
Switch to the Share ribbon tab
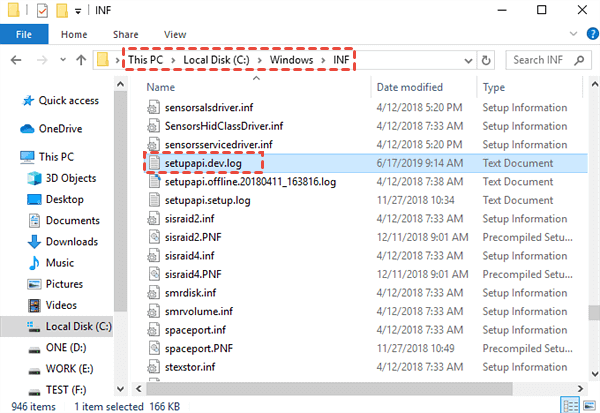click(x=126, y=34)
